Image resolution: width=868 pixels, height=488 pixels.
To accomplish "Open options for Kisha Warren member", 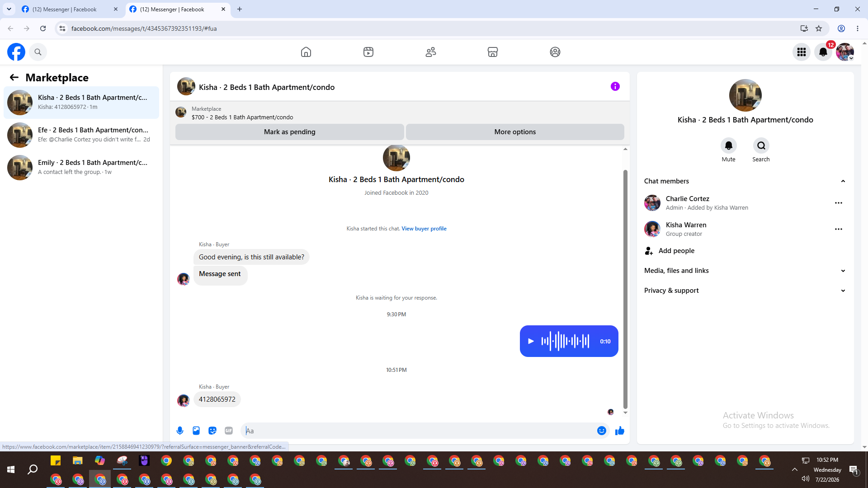I will coord(839,229).
